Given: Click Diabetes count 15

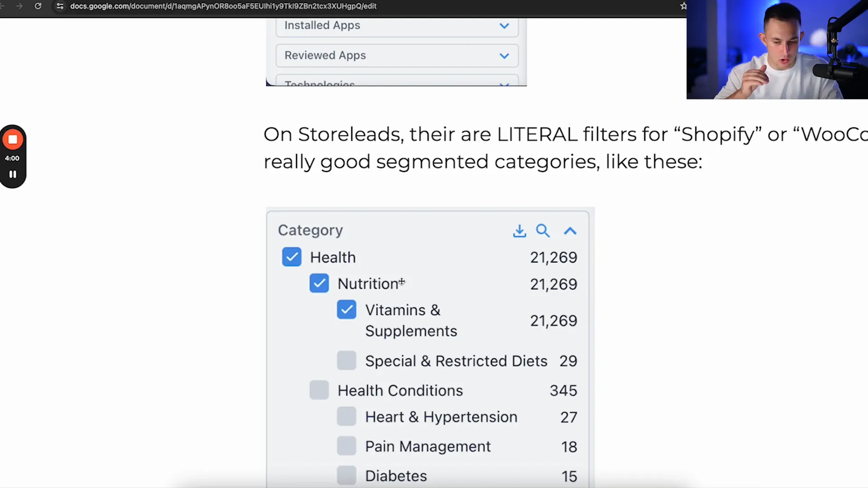Looking at the screenshot, I should (569, 476).
